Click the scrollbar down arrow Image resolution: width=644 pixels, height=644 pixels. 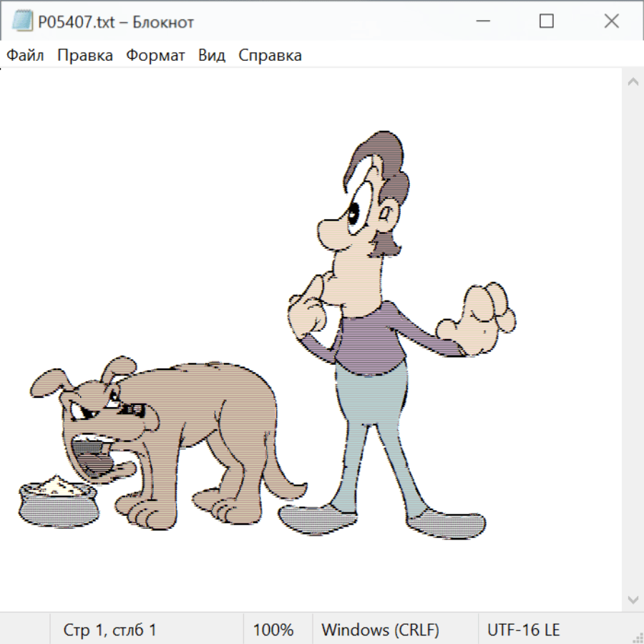[633, 599]
